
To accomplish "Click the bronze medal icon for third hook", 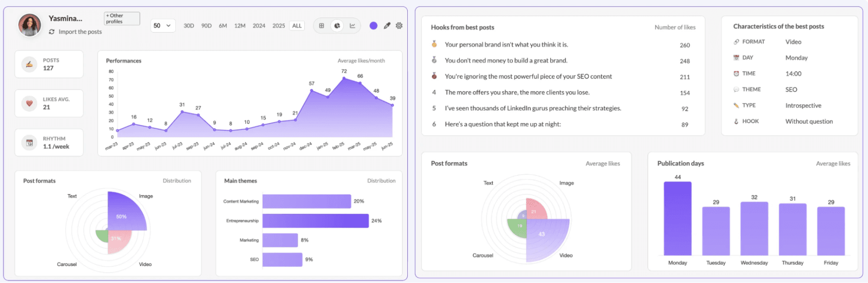I will (x=434, y=76).
